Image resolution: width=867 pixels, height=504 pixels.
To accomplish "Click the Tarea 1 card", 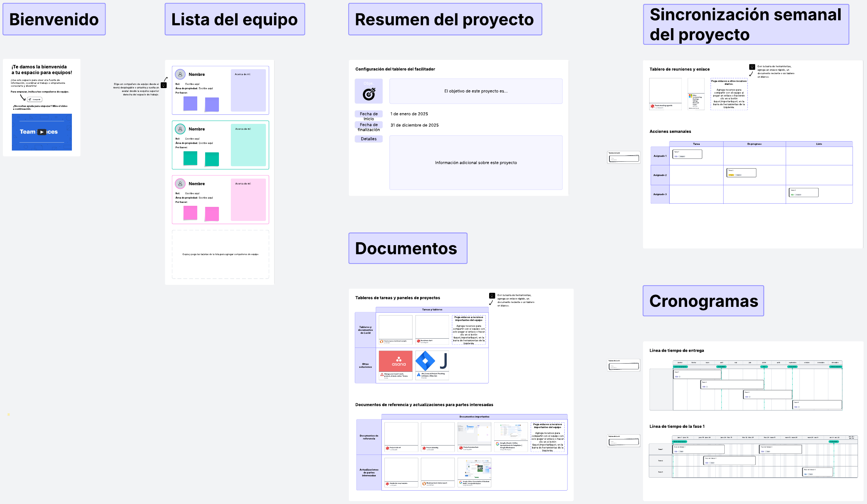I will tap(687, 154).
